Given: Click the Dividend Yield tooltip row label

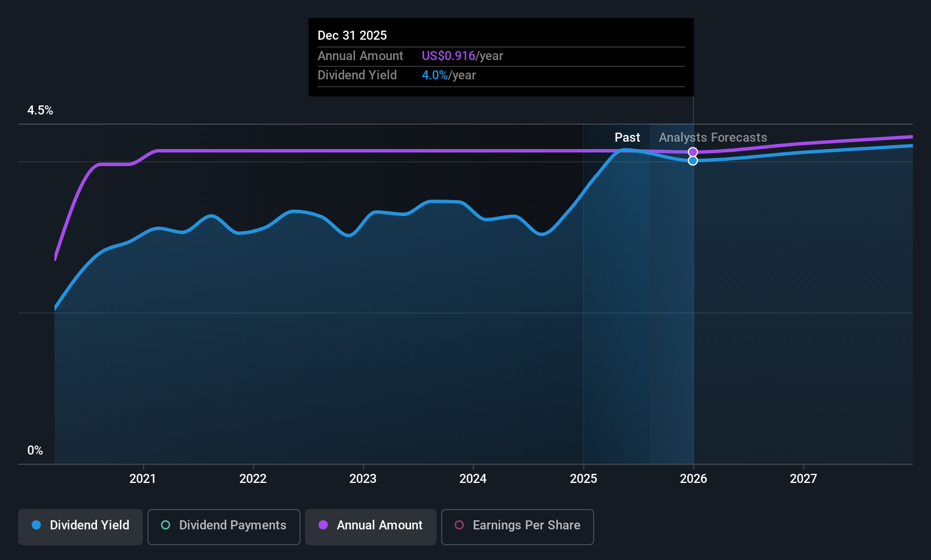Looking at the screenshot, I should pos(357,75).
